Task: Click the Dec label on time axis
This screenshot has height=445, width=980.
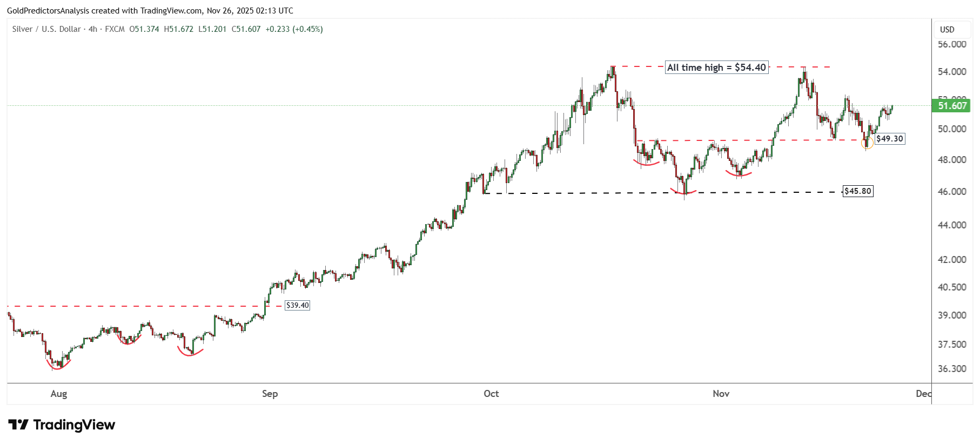Action: [923, 394]
